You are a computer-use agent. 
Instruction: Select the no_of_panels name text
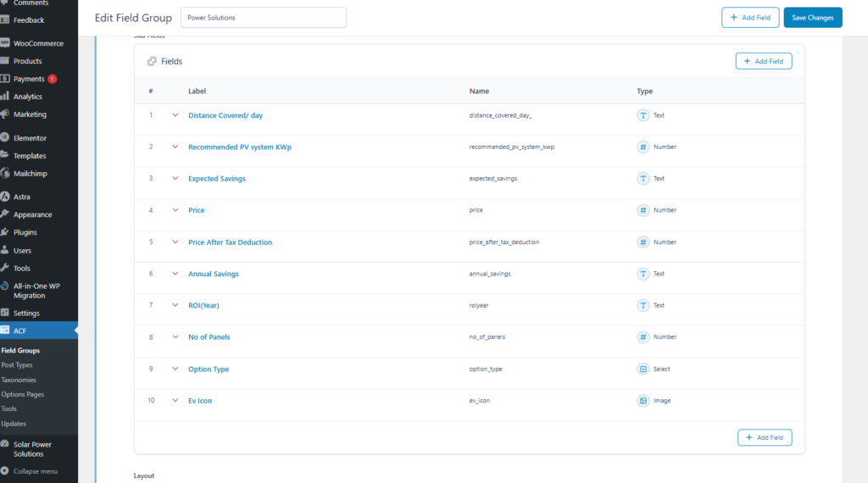pos(487,337)
